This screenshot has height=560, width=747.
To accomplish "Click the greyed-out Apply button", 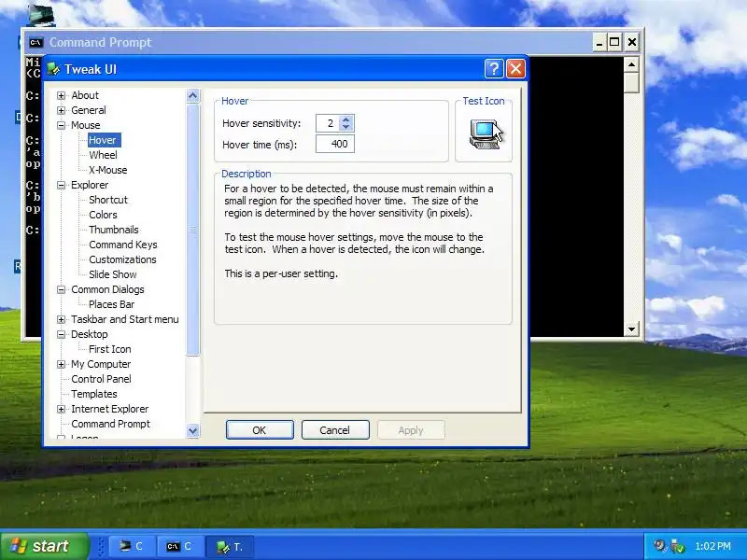I will (411, 430).
